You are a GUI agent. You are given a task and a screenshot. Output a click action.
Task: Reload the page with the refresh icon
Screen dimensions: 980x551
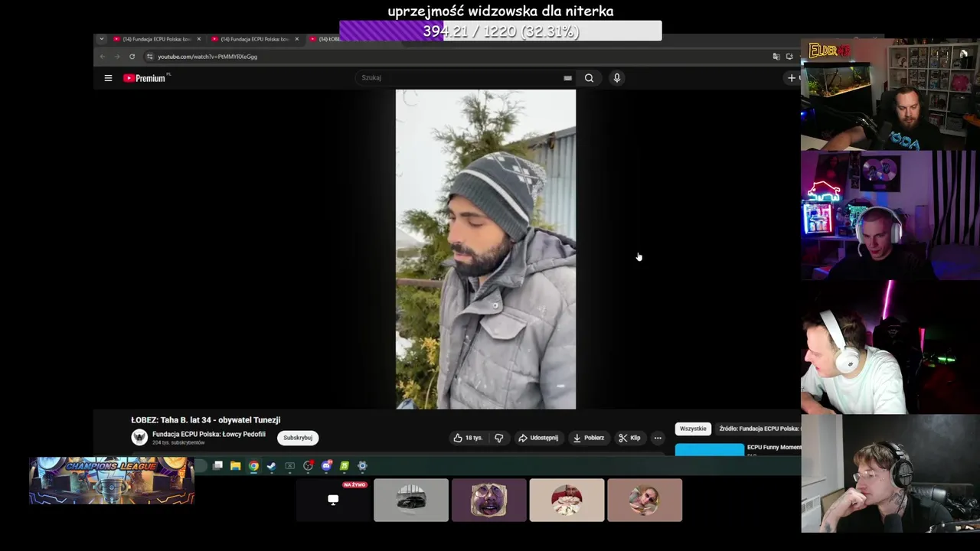132,57
